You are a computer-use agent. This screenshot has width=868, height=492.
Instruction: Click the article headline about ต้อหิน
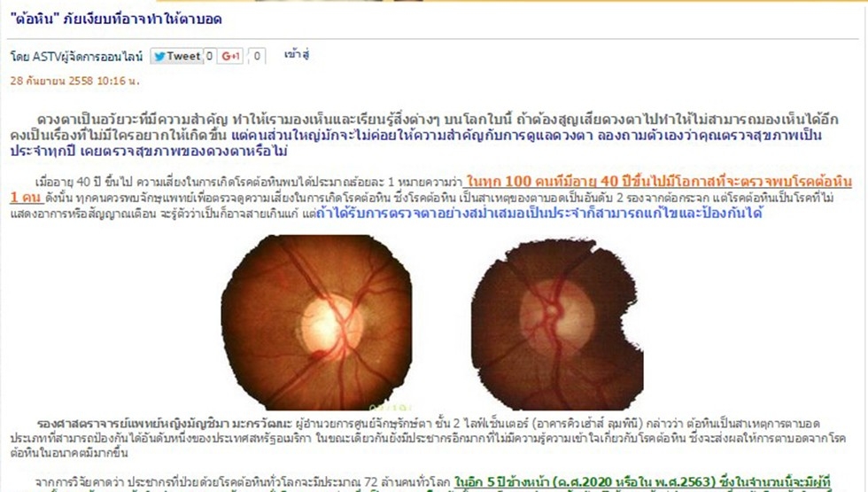[x=116, y=20]
